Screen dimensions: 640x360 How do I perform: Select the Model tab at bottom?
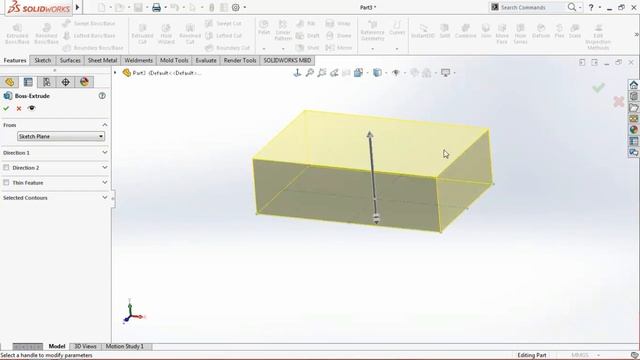pos(57,346)
